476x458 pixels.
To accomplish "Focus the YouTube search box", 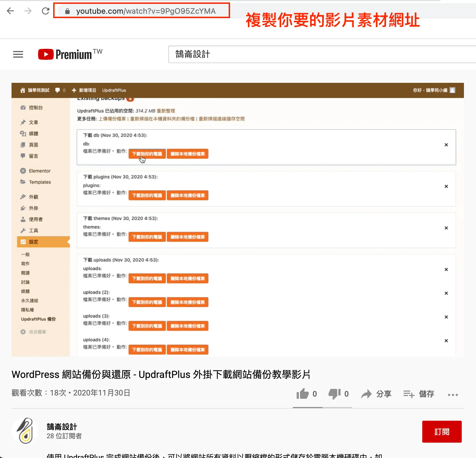I will point(322,54).
